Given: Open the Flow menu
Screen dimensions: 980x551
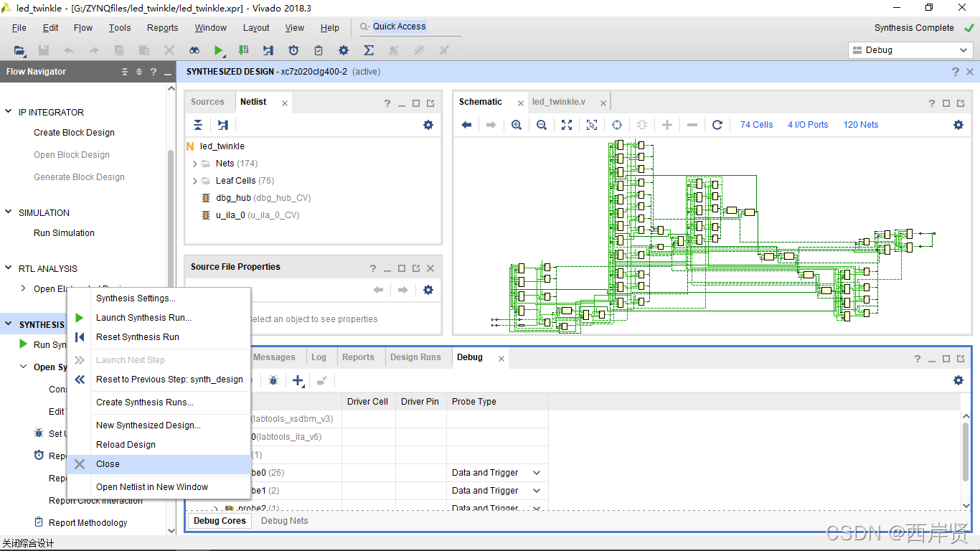Looking at the screenshot, I should (83, 28).
